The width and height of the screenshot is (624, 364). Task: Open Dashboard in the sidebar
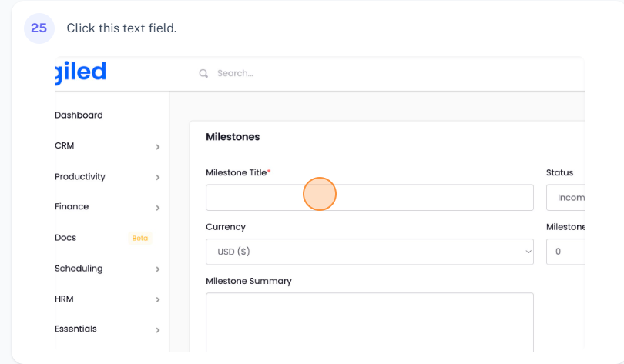click(79, 115)
